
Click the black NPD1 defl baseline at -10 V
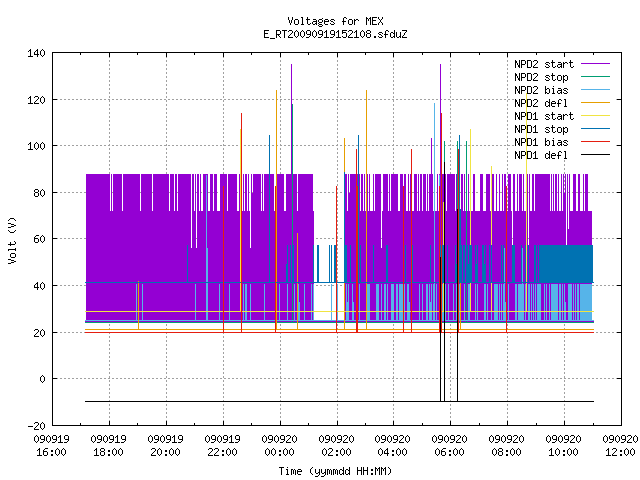click(339, 402)
